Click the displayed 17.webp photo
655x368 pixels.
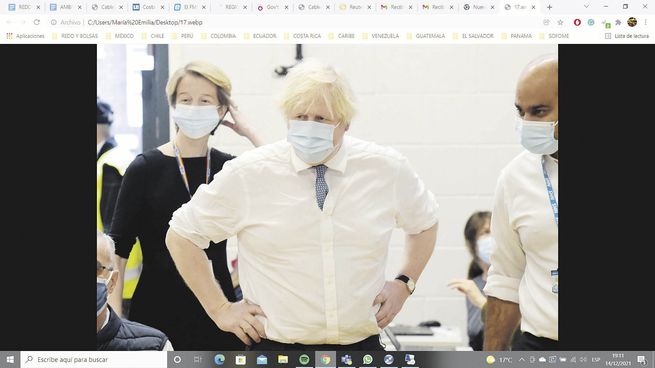[x=328, y=197]
